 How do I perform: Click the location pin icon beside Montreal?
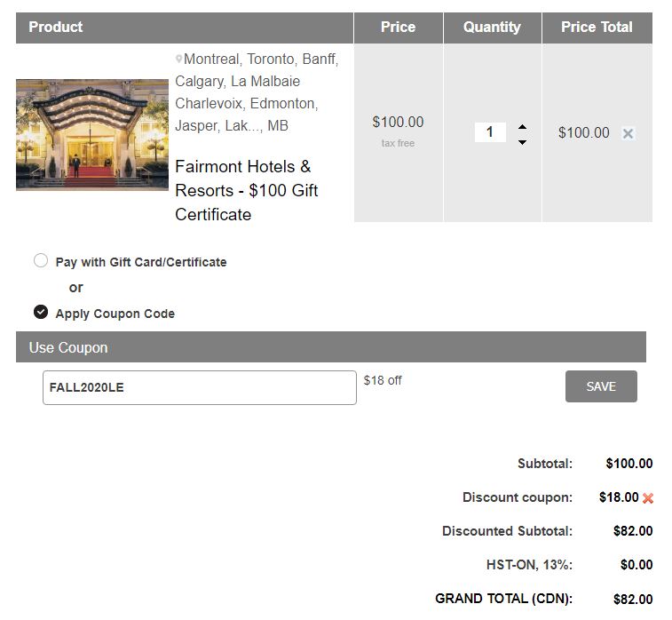pos(179,60)
